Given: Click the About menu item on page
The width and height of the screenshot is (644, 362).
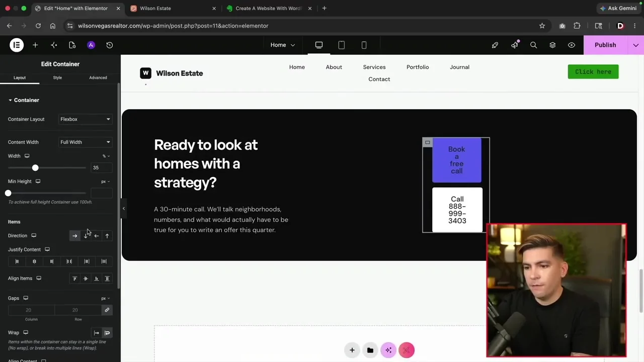Looking at the screenshot, I should (x=334, y=67).
